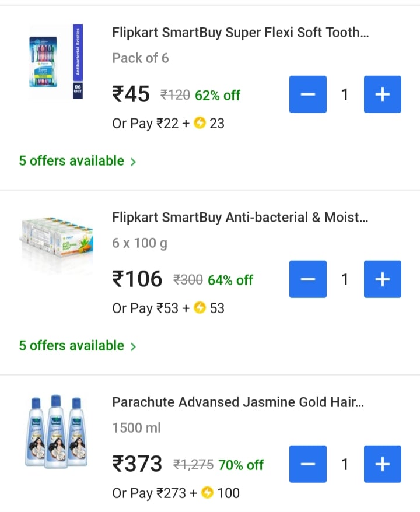420x512 pixels.
Task: Reduce Anti-bacterial soap quantity with minus
Action: (308, 279)
